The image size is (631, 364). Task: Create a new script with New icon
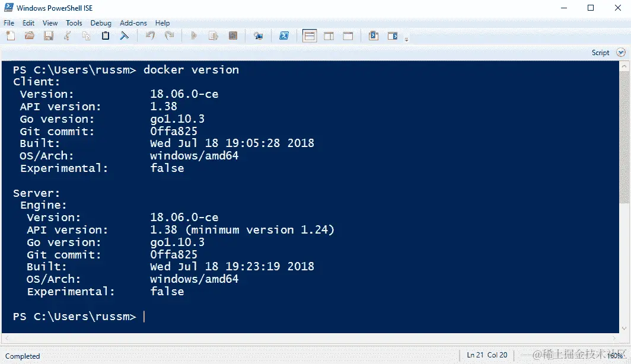point(11,36)
